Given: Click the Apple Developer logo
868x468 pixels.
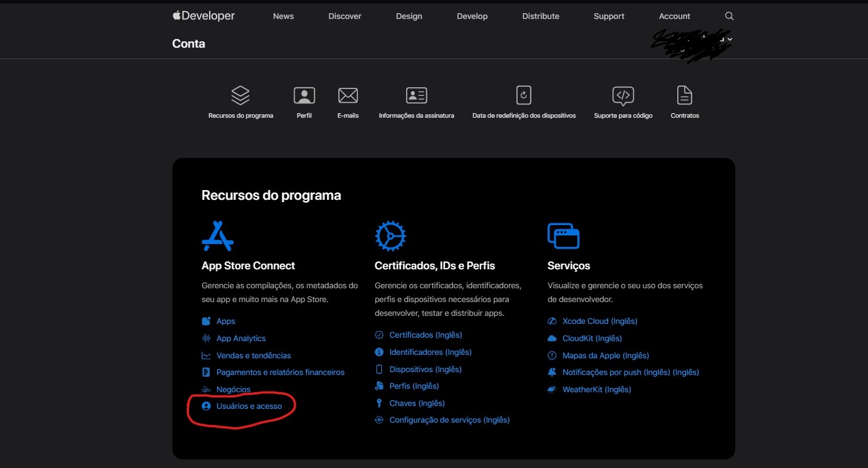Looking at the screenshot, I should pos(204,16).
